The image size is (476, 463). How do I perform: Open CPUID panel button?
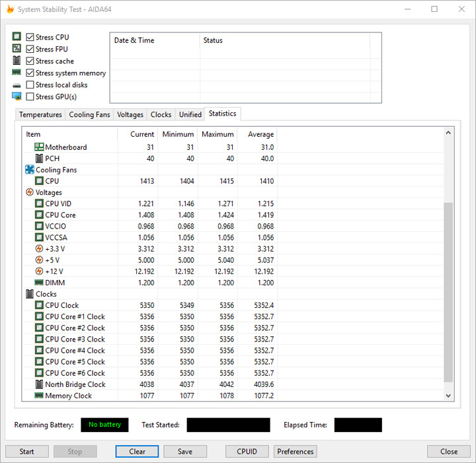(247, 452)
